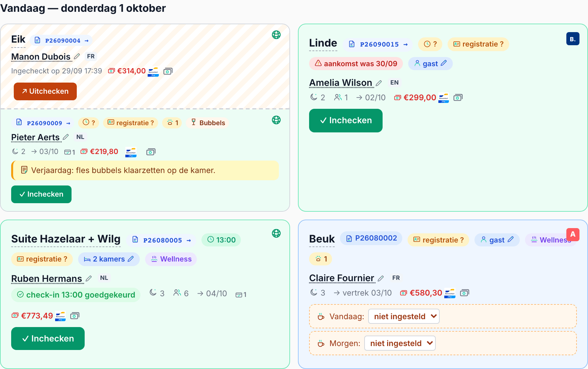Edit Ruben Hermans name with pencil icon
The width and height of the screenshot is (588, 369).
click(89, 279)
